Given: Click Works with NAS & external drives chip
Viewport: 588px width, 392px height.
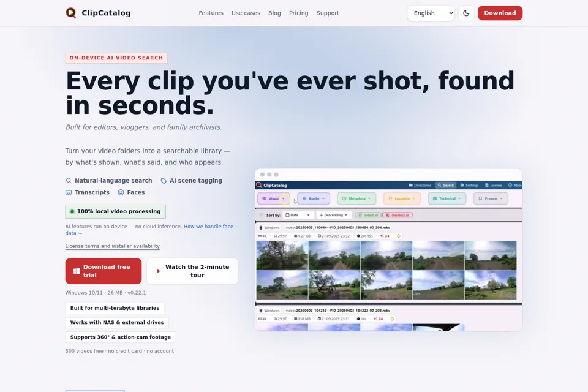Looking at the screenshot, I should pos(117,322).
